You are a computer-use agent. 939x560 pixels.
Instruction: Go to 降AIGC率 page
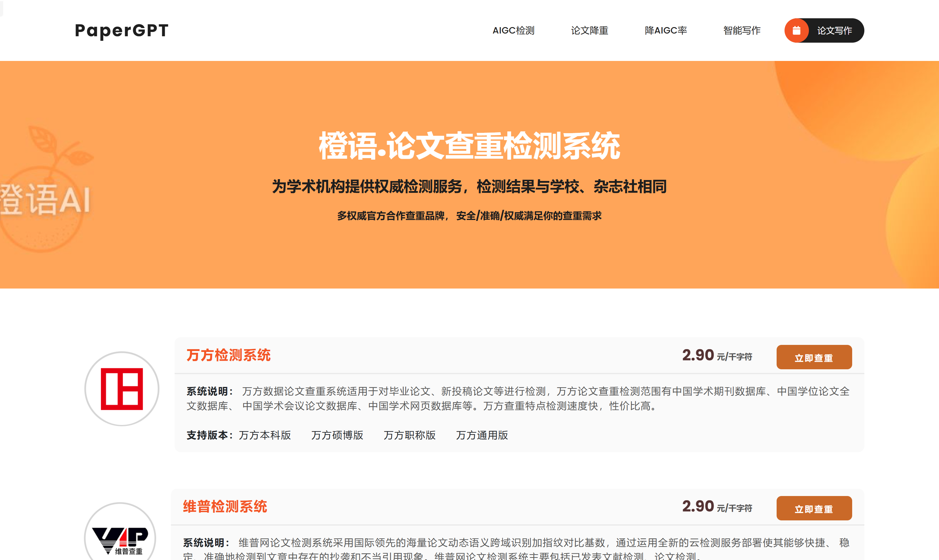[x=666, y=30]
